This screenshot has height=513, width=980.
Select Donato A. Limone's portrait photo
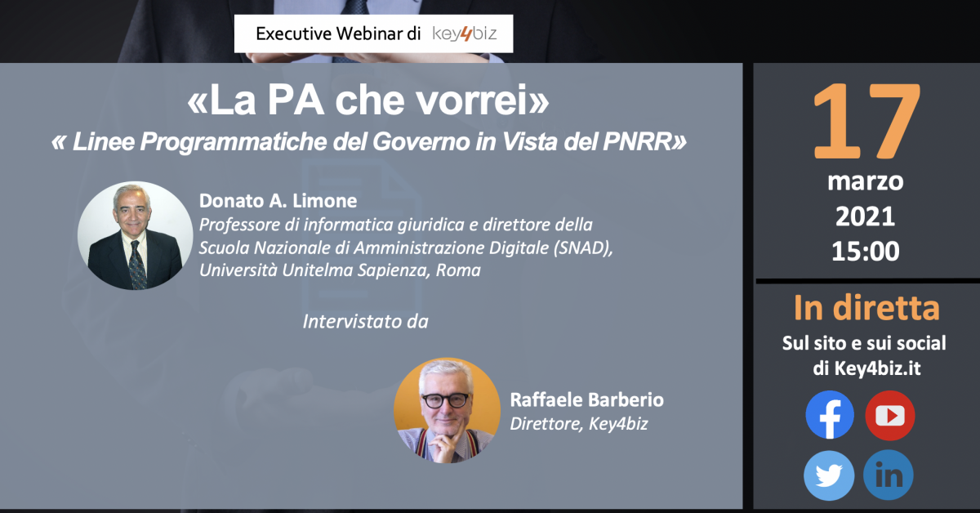(135, 236)
